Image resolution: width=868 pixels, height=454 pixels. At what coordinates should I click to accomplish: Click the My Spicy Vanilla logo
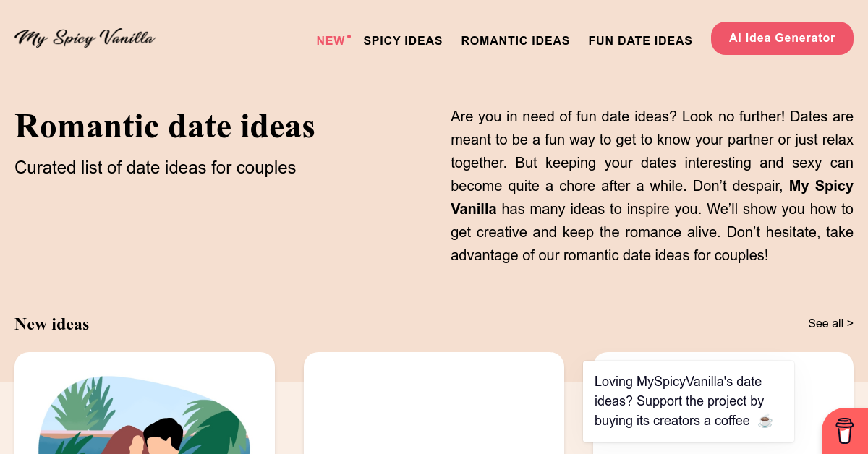(84, 38)
